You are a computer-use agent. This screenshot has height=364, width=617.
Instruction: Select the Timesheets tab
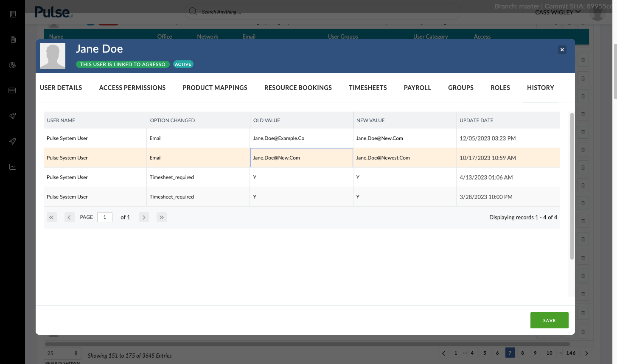click(368, 88)
